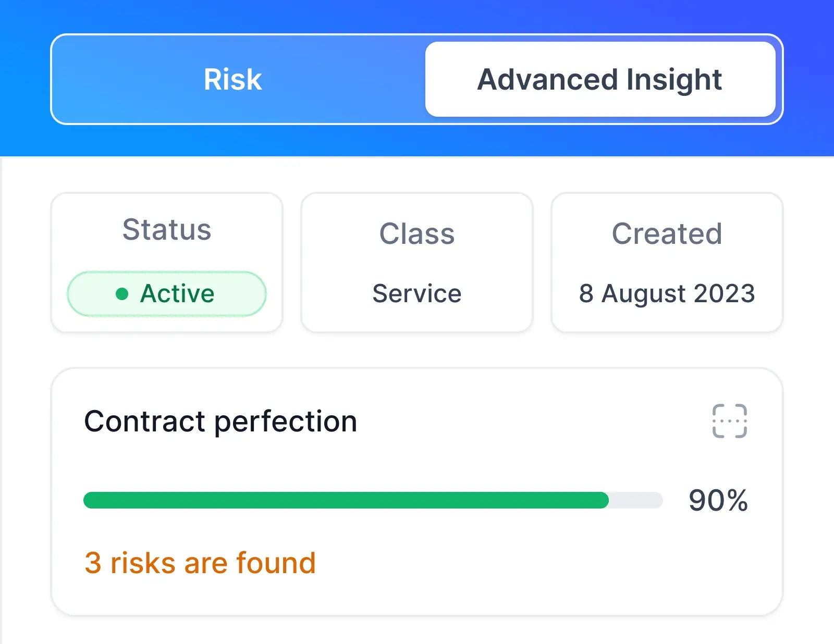Click the Class card label
The image size is (834, 644).
417,233
